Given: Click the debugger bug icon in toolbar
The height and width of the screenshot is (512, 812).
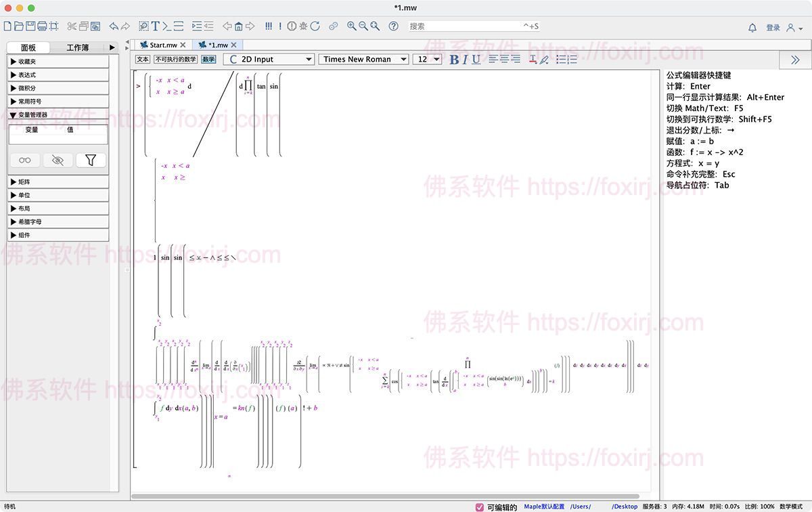Looking at the screenshot, I should click(303, 26).
